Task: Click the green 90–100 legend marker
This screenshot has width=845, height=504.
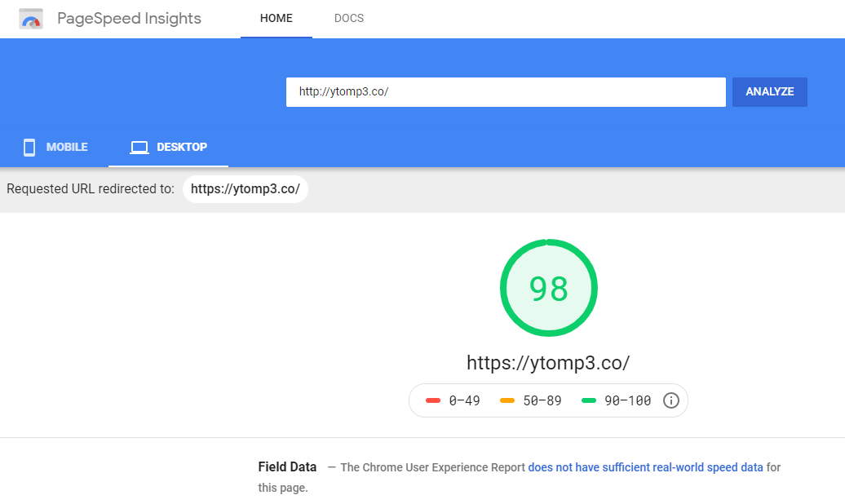Action: pos(589,400)
